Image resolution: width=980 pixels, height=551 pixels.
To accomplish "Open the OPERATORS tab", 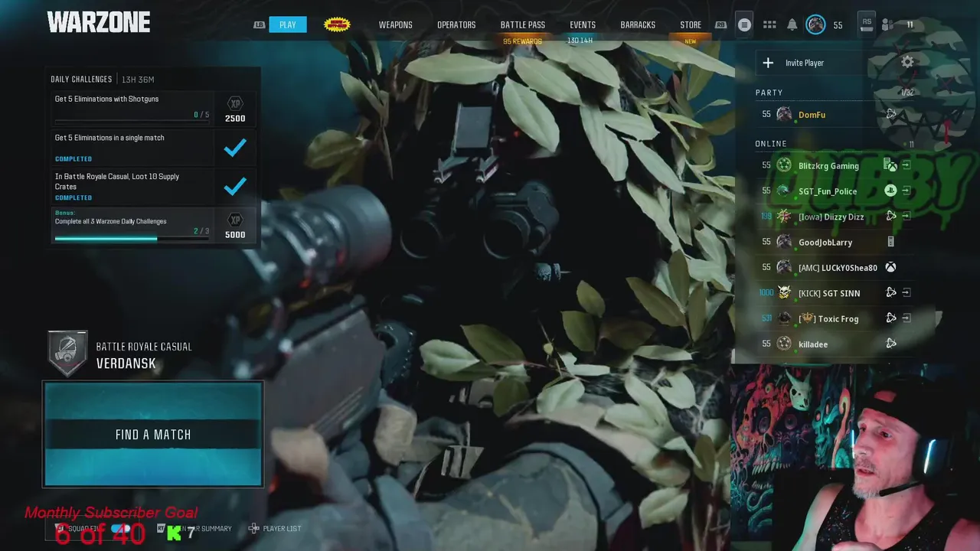I will pyautogui.click(x=456, y=25).
